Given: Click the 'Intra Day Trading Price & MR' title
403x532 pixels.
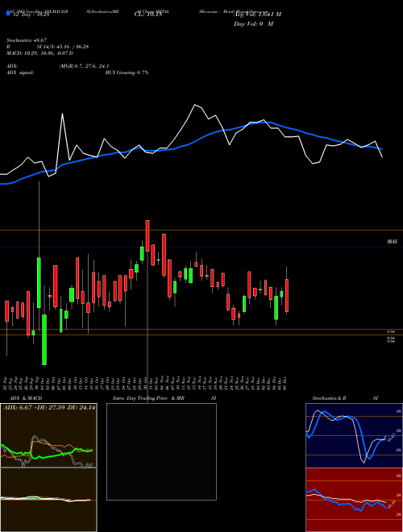Looking at the screenshot, I should click(148, 398).
